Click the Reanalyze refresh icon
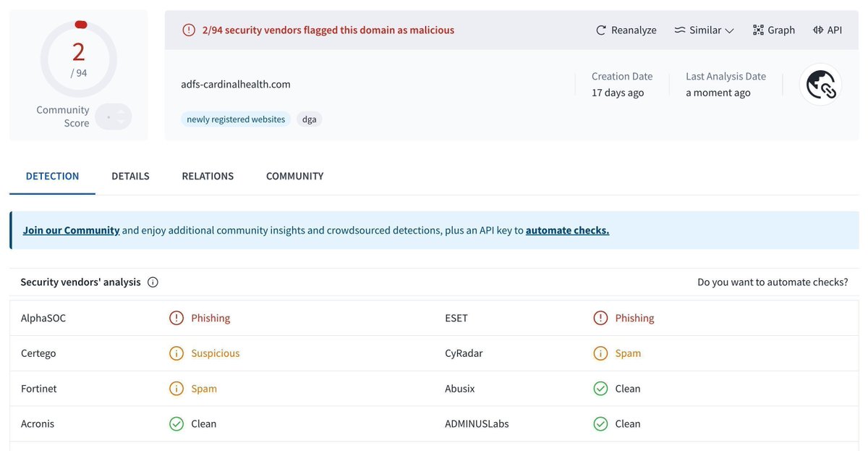Viewport: 868px width, 451px height. 601,30
